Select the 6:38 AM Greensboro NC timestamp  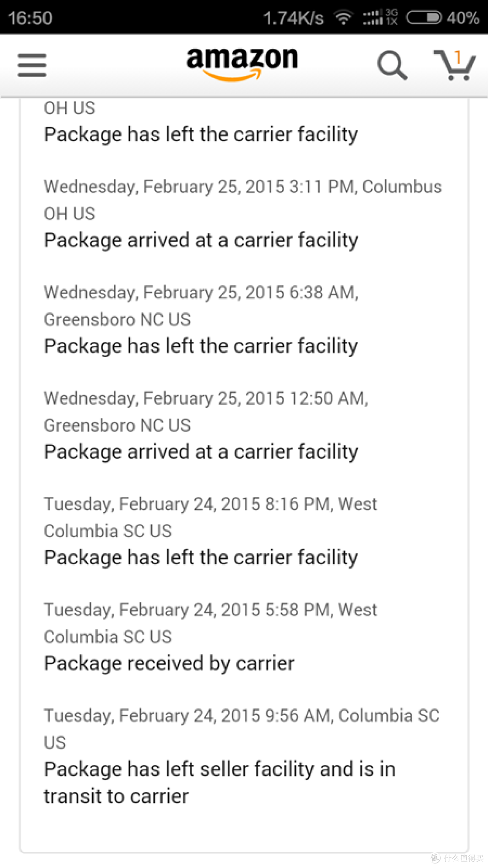point(201,306)
